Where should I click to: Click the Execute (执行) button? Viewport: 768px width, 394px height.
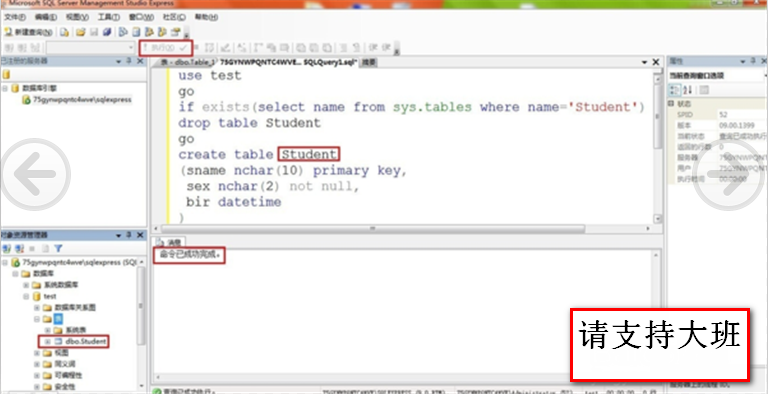pos(160,48)
